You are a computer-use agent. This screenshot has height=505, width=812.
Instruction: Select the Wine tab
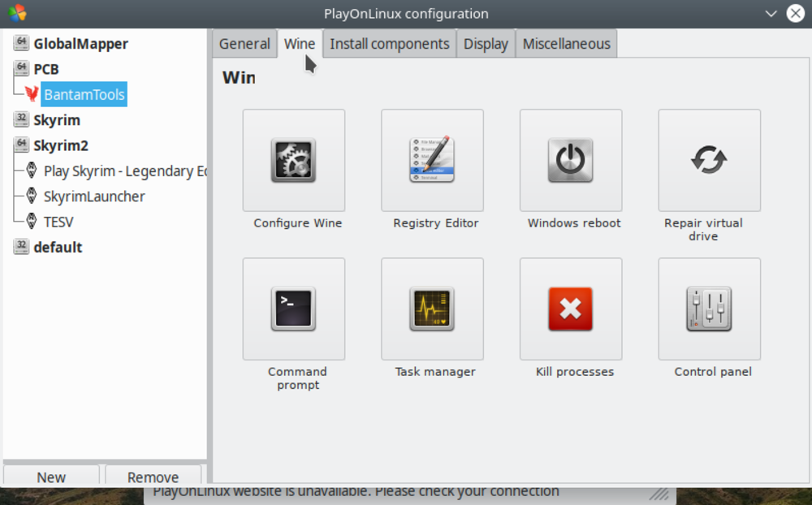tap(300, 44)
